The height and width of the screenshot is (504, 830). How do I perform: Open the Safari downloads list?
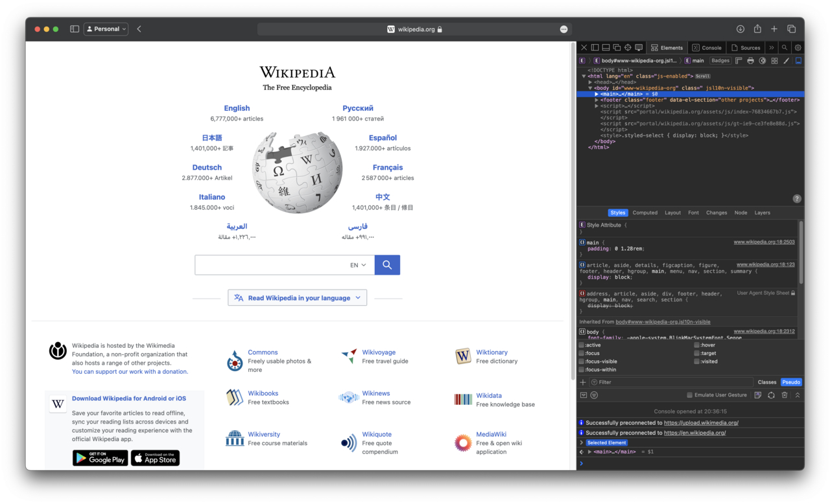740,29
